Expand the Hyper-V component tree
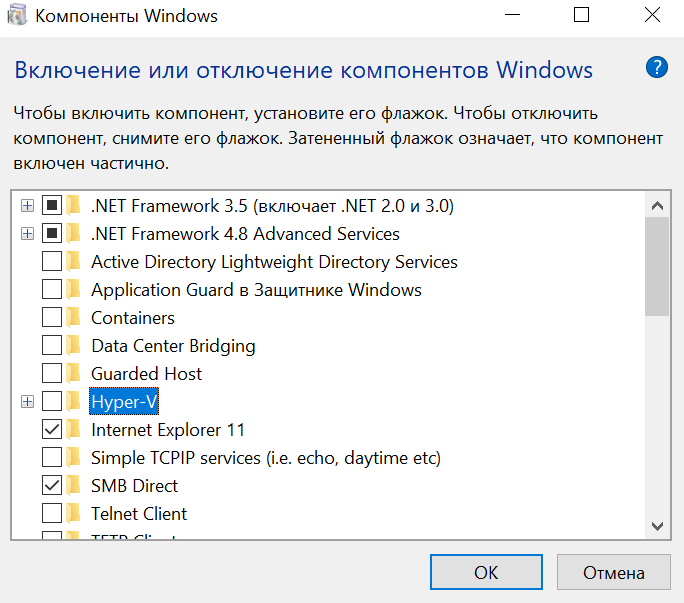 click(x=27, y=402)
